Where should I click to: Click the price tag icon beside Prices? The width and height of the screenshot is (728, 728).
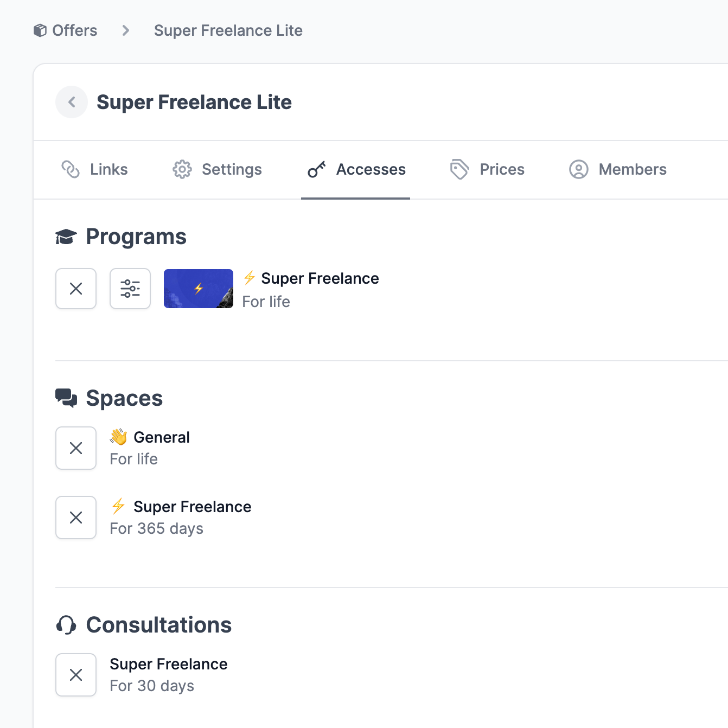(459, 169)
